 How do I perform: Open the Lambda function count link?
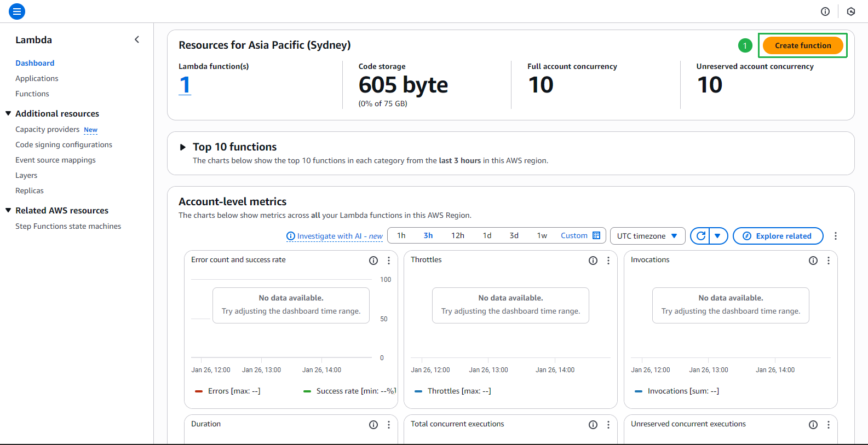click(185, 85)
